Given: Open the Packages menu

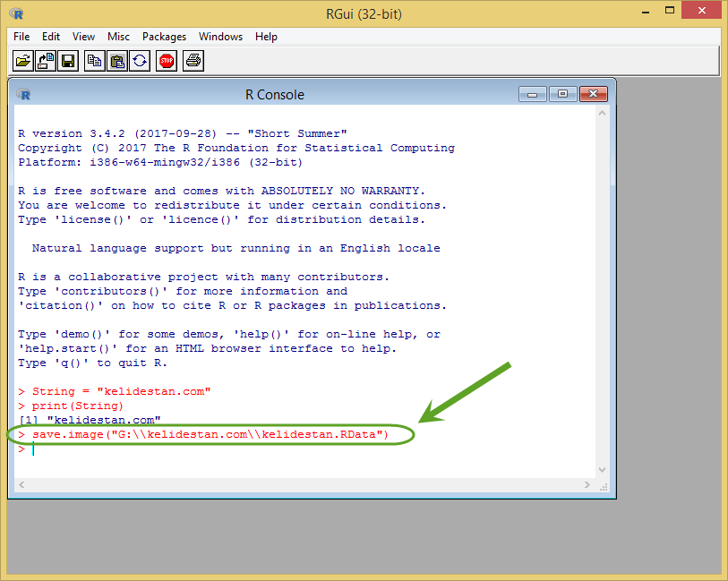Looking at the screenshot, I should coord(165,37).
